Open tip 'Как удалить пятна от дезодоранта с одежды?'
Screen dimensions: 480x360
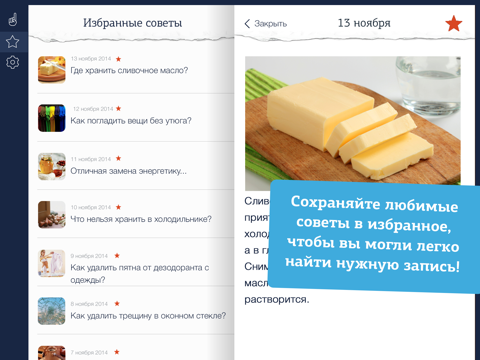click(x=140, y=273)
